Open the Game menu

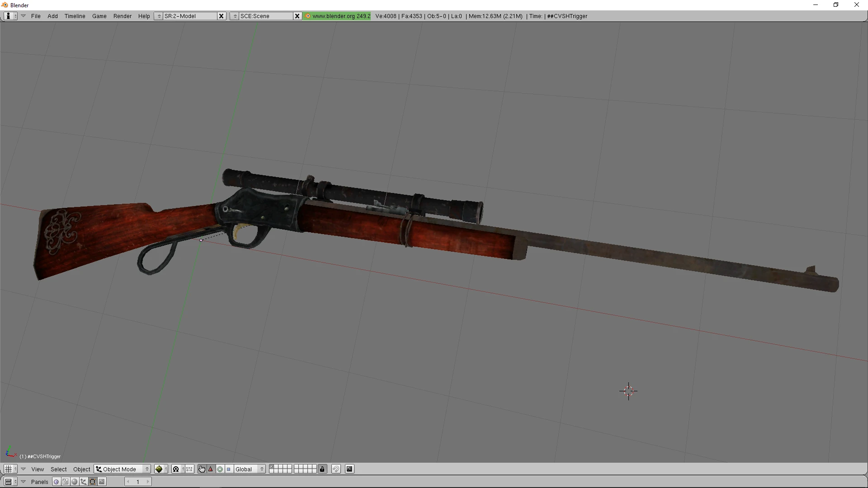(x=99, y=16)
